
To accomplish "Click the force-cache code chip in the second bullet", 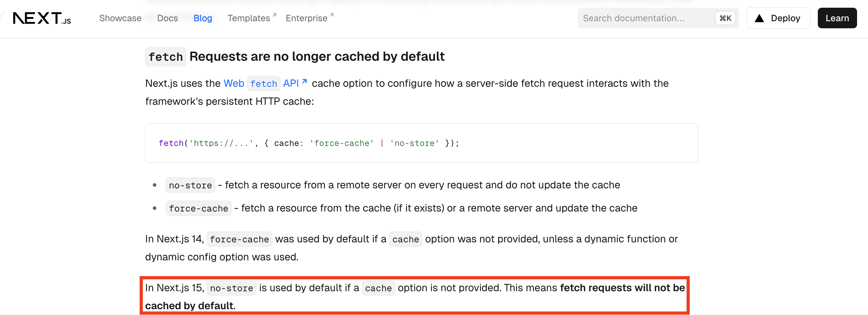I will click(199, 209).
